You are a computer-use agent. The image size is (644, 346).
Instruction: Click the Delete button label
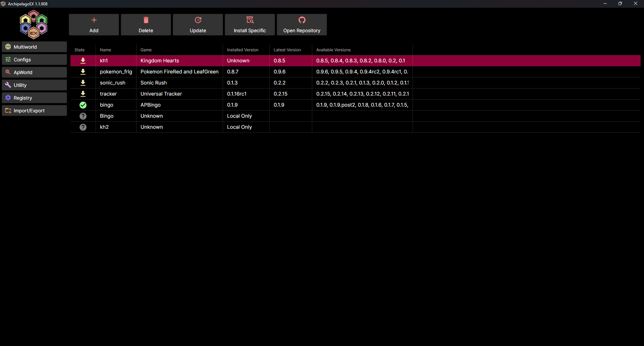click(146, 31)
